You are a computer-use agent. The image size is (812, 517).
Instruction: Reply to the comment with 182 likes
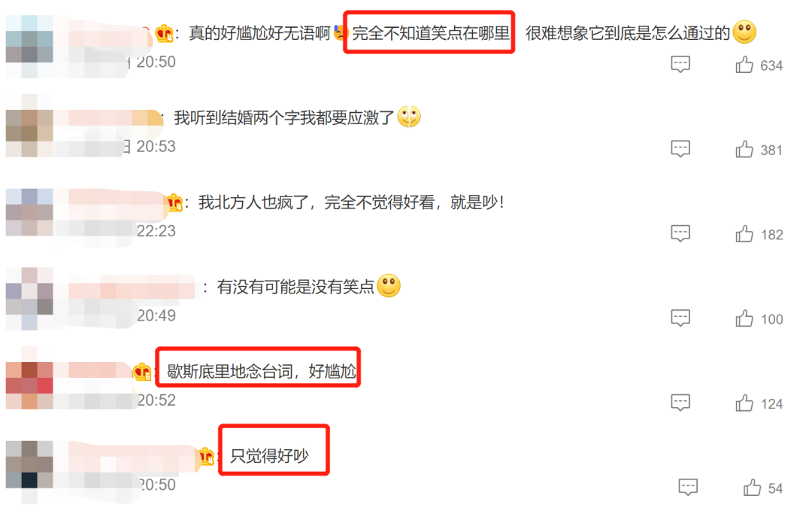[680, 233]
